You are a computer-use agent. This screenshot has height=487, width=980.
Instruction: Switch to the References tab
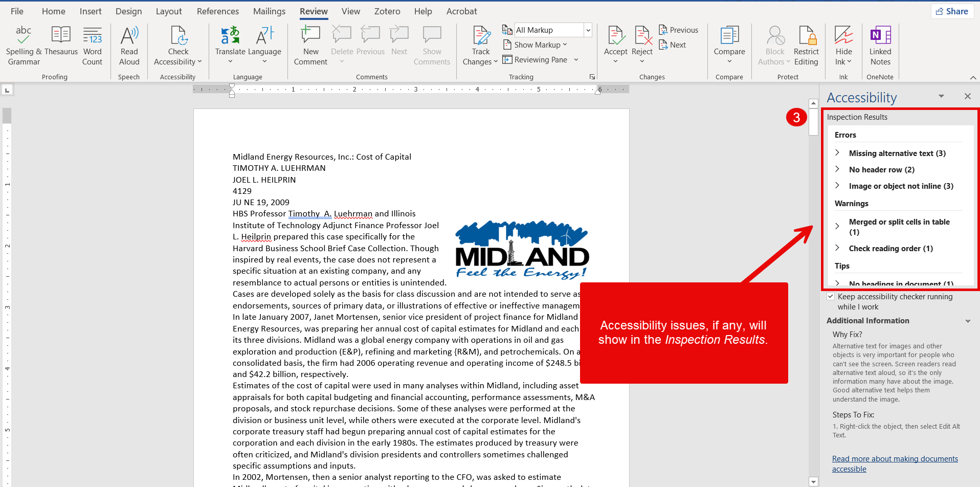[x=218, y=11]
